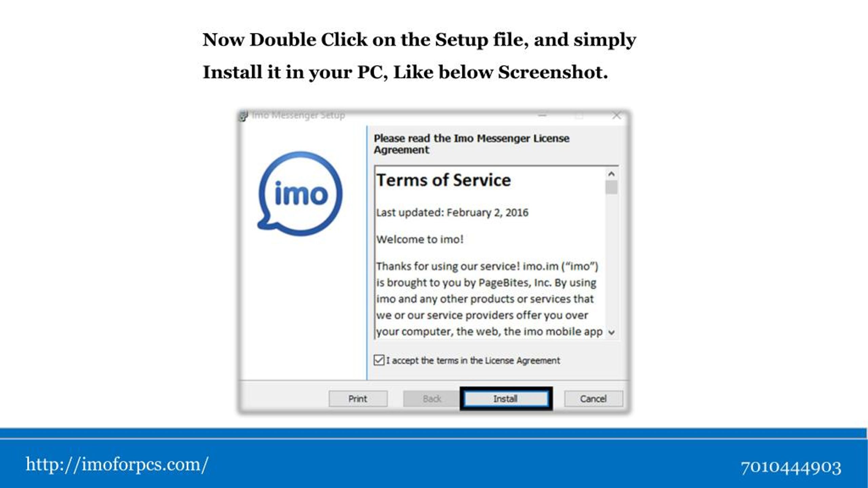Screen dimensions: 868x488
Task: Click the greyed-out Back button
Action: pos(432,399)
